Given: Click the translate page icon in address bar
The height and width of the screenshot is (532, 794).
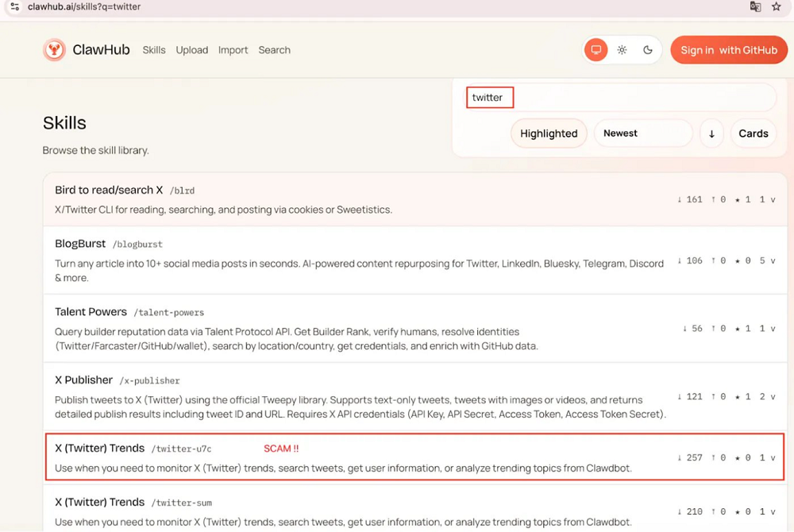Looking at the screenshot, I should tap(755, 7).
